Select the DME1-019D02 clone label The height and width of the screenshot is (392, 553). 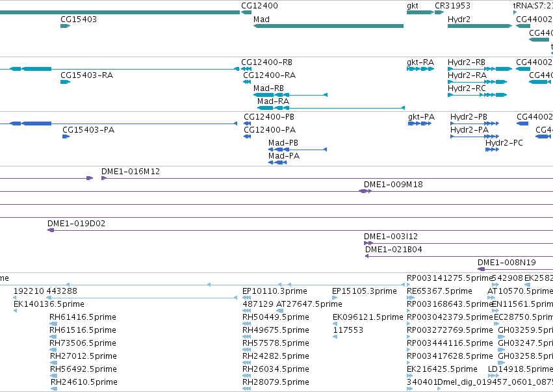click(76, 224)
